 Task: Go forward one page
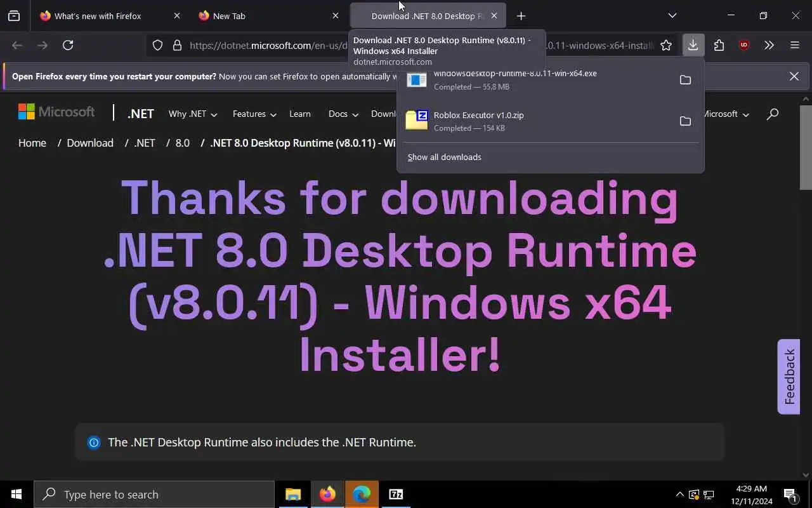point(43,45)
